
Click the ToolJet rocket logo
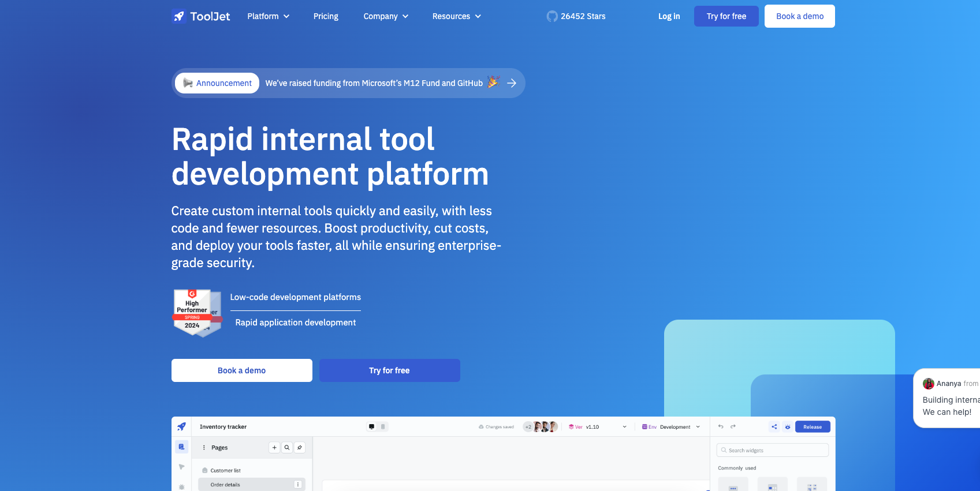point(179,16)
